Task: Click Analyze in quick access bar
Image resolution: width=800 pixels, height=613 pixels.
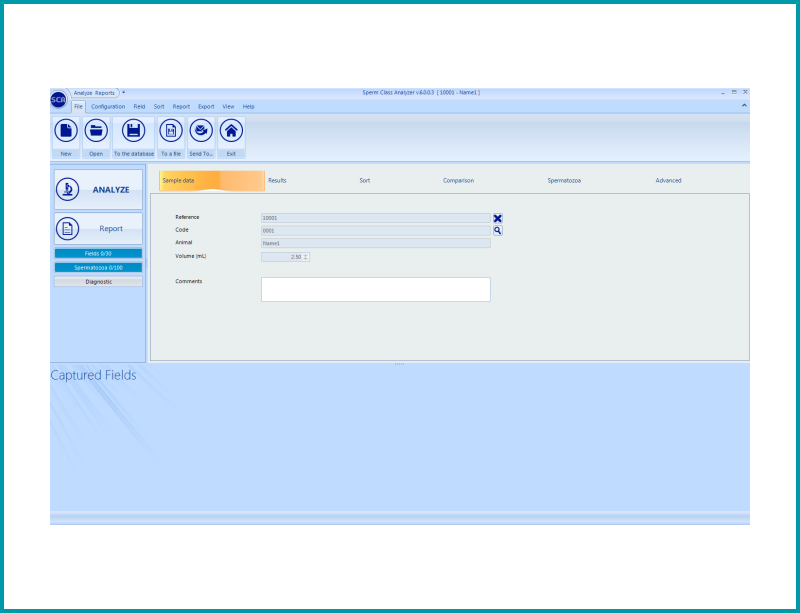Action: (83, 93)
